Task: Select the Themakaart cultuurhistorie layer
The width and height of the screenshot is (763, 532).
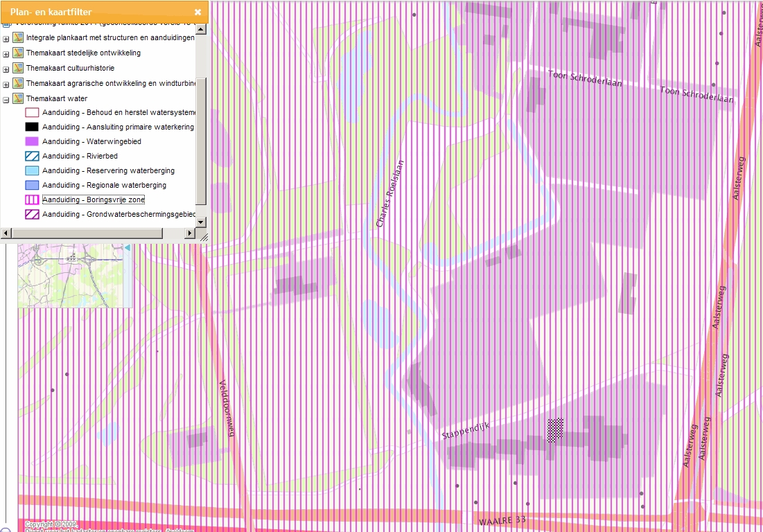Action: point(70,68)
